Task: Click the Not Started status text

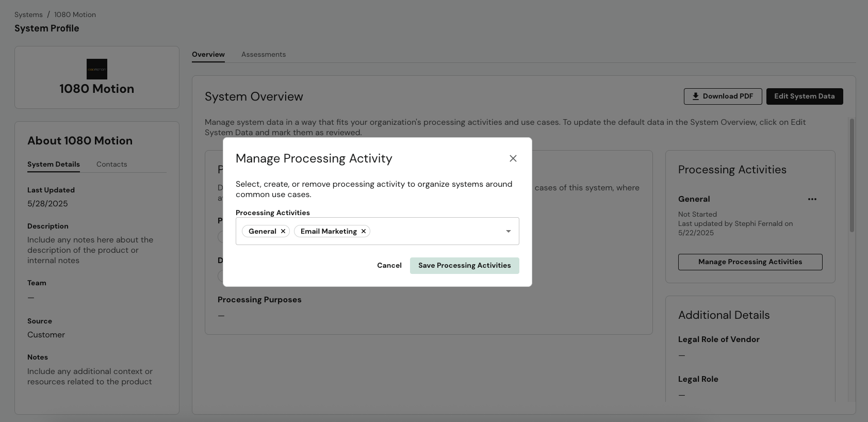Action: 697,214
